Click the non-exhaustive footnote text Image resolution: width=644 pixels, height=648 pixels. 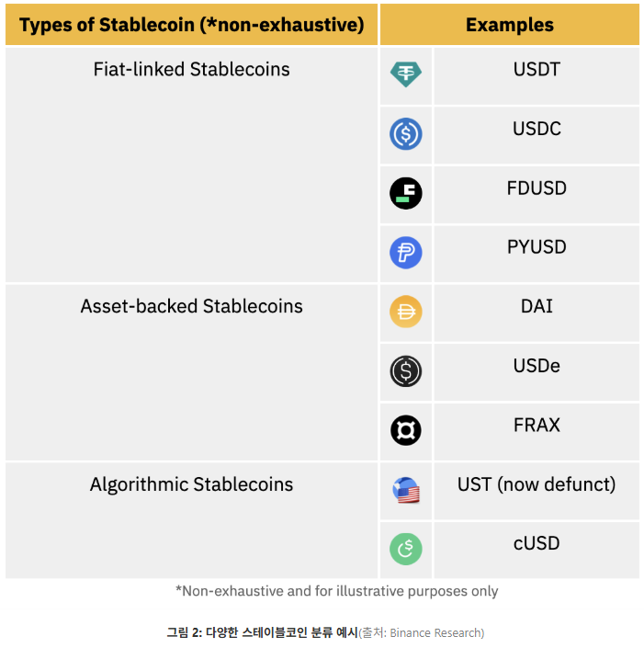pos(336,591)
